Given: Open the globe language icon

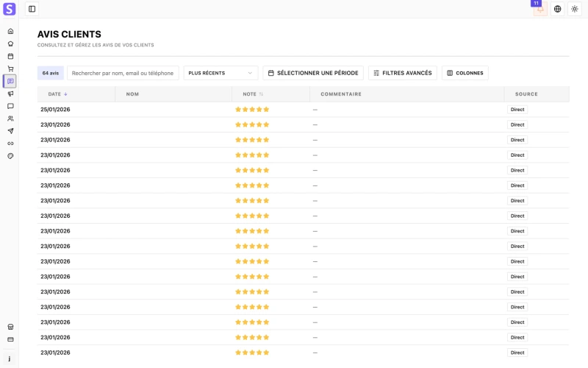Looking at the screenshot, I should point(557,9).
